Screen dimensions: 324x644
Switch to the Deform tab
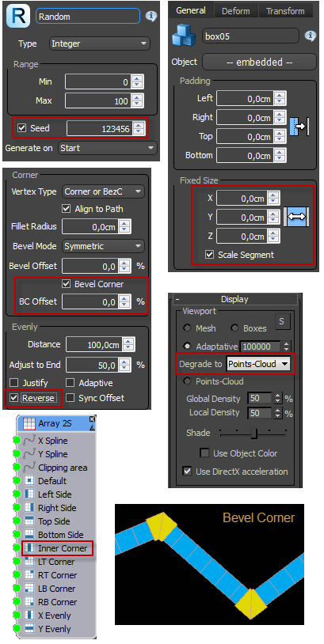[236, 10]
